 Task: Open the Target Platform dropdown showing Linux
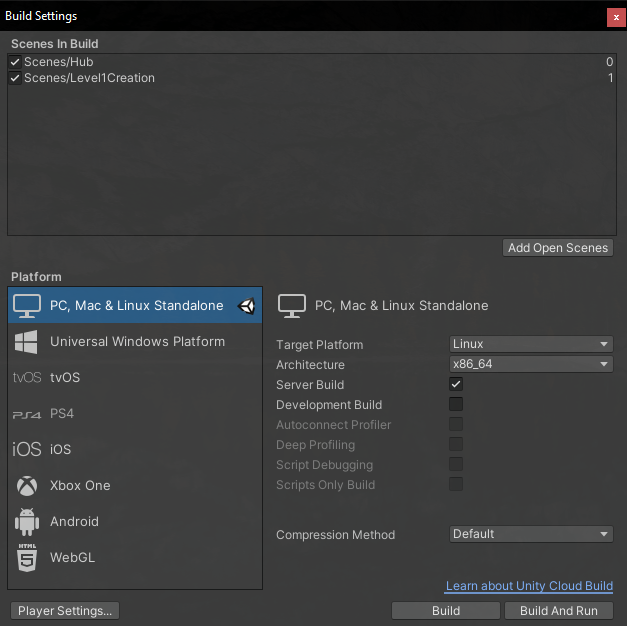coord(531,344)
